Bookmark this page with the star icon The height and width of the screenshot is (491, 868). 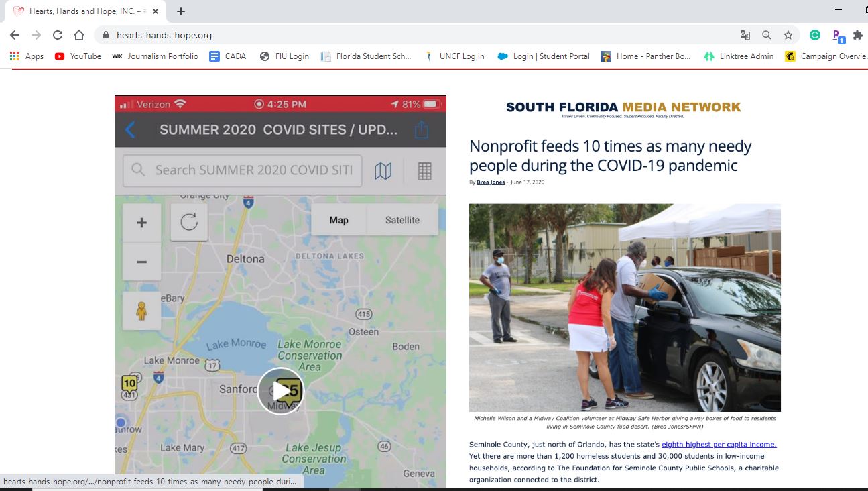click(x=788, y=35)
